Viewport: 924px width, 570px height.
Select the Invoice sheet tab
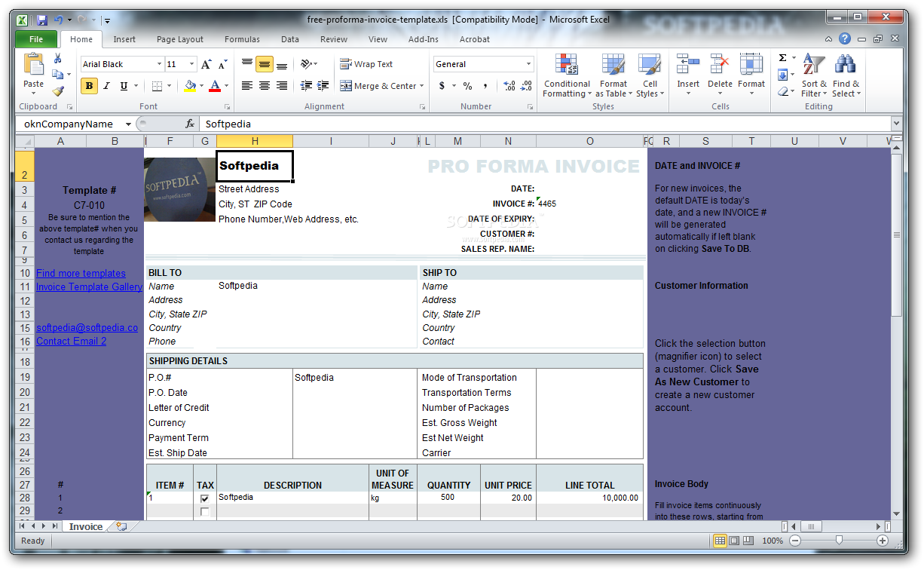85,526
